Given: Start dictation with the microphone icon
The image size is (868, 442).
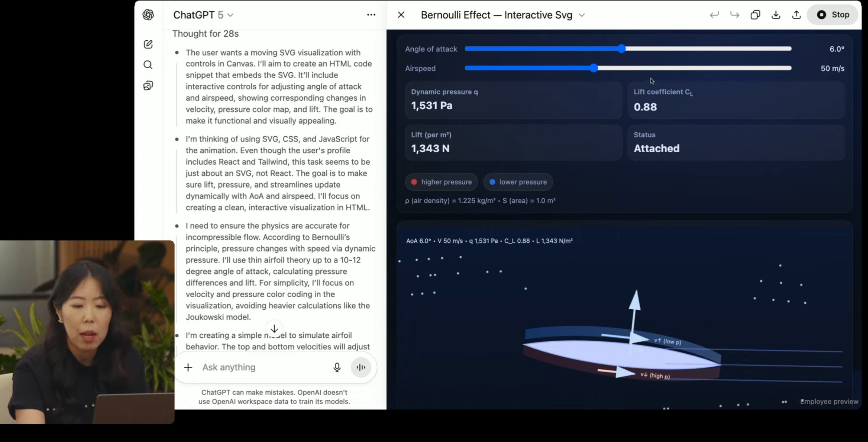Looking at the screenshot, I should pyautogui.click(x=337, y=367).
